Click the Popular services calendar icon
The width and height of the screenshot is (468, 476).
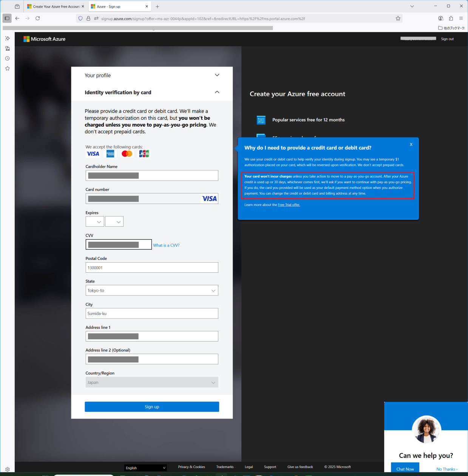(261, 120)
